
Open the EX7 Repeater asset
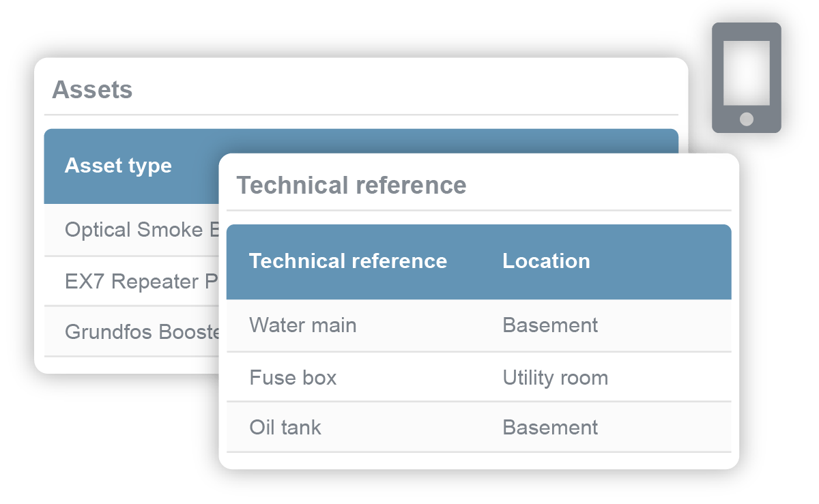click(126, 281)
